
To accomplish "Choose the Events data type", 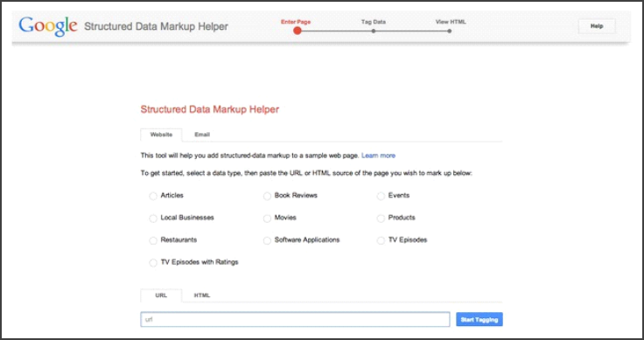I will click(381, 196).
